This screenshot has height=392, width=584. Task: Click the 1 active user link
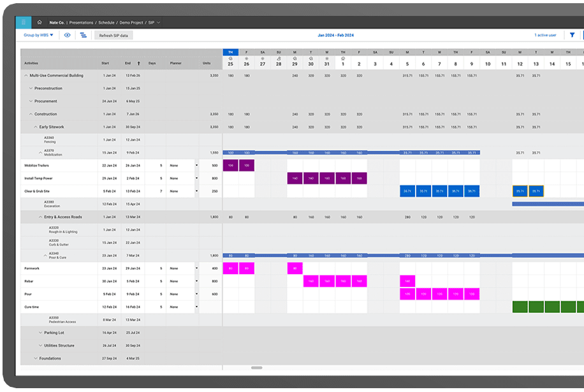[546, 36]
